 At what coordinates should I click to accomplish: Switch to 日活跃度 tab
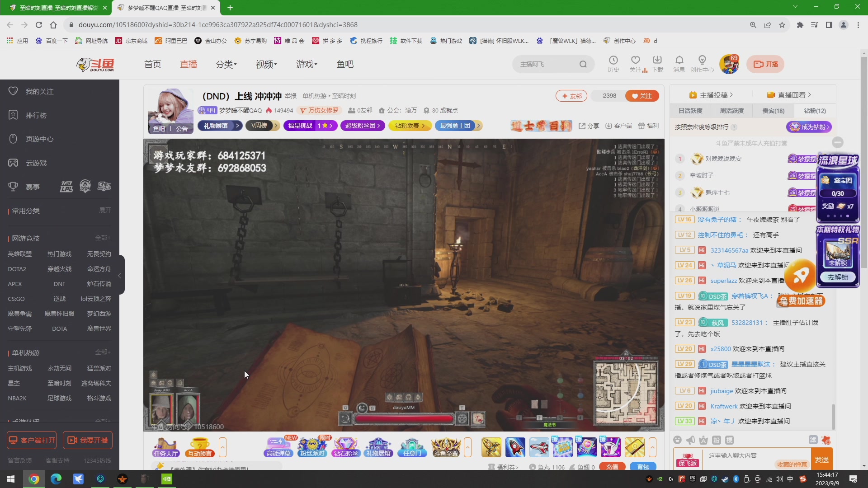[690, 111]
